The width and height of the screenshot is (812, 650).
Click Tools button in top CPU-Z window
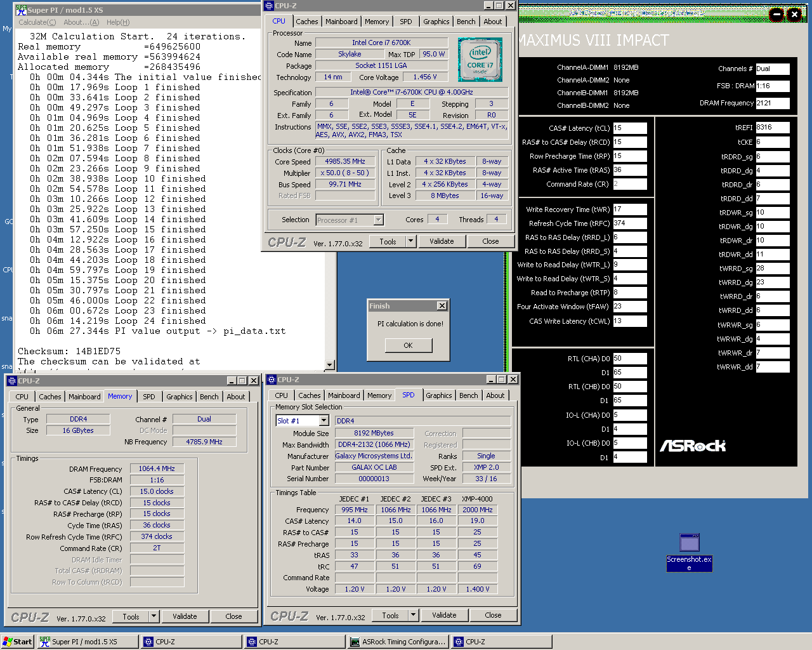(388, 241)
